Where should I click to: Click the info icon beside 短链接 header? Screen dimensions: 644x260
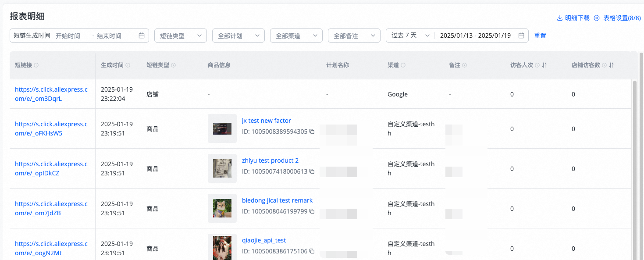(36, 65)
